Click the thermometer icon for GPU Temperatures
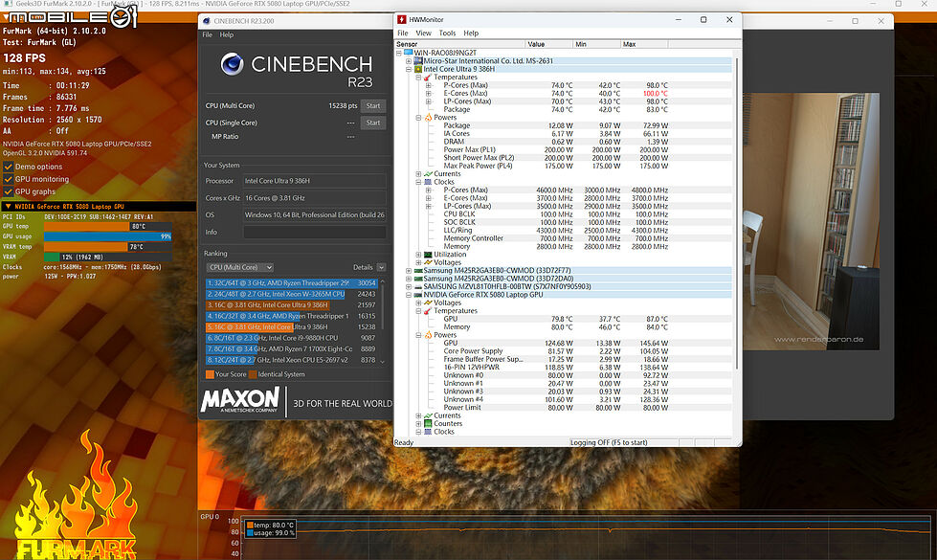Image resolution: width=937 pixels, height=560 pixels. coord(427,311)
